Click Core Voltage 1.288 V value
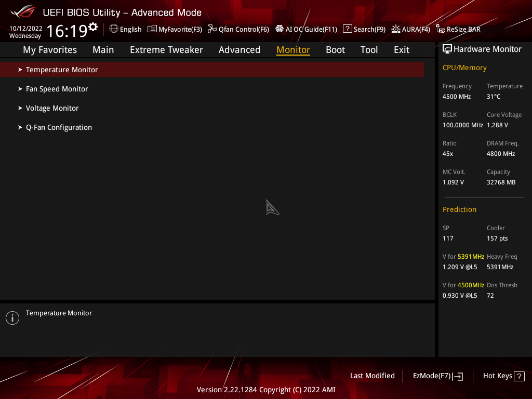532x399 pixels. click(x=497, y=125)
